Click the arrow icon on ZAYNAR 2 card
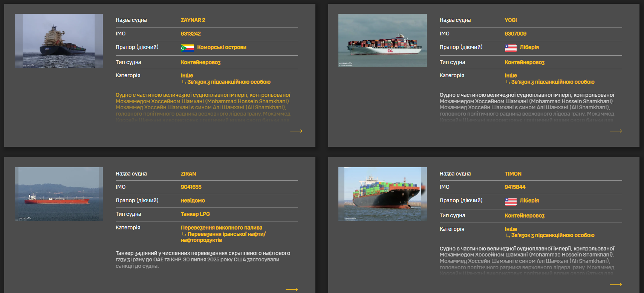The image size is (644, 293). [x=296, y=131]
